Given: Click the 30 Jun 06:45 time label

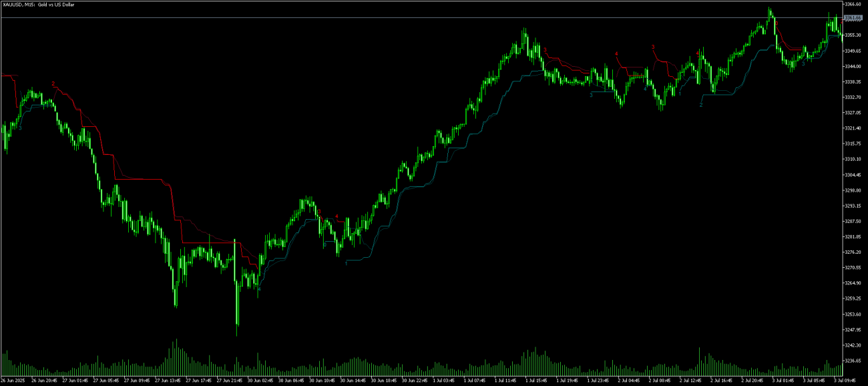Looking at the screenshot, I should click(x=290, y=381).
